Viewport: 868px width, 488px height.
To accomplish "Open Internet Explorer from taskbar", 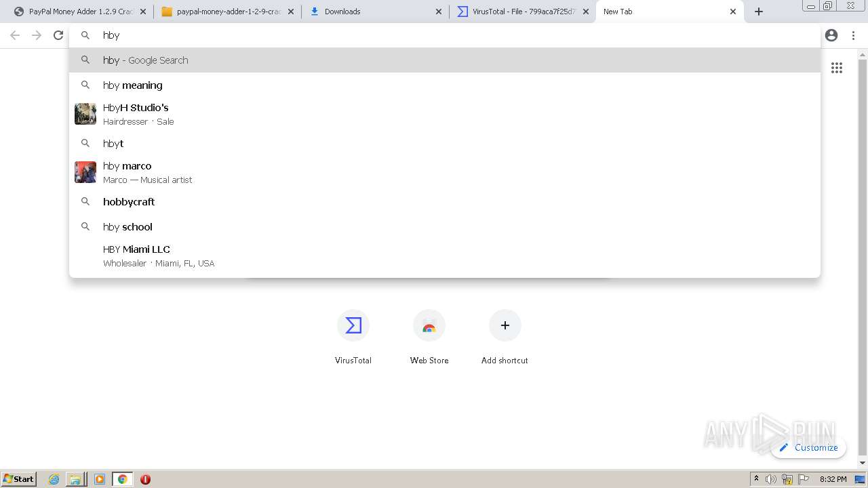I will click(x=54, y=479).
